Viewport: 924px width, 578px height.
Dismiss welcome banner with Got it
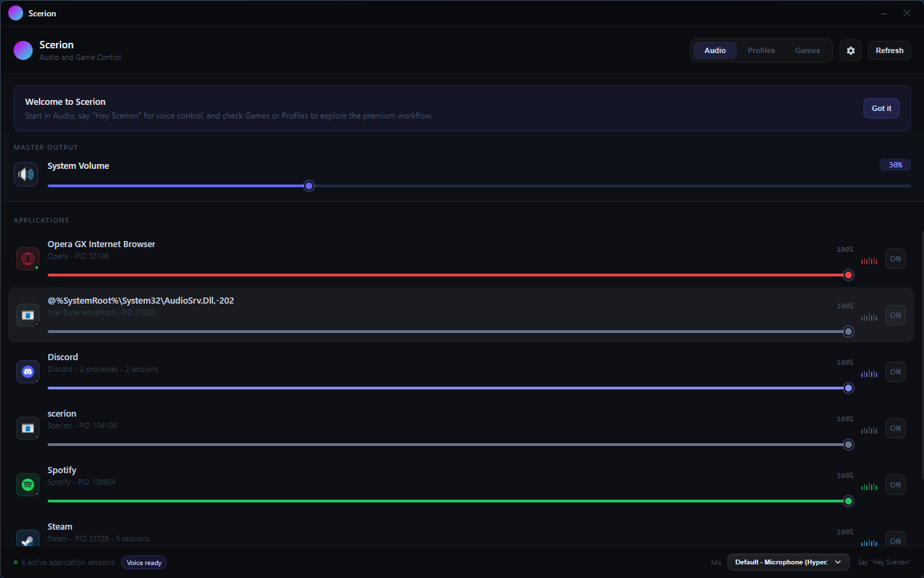882,108
